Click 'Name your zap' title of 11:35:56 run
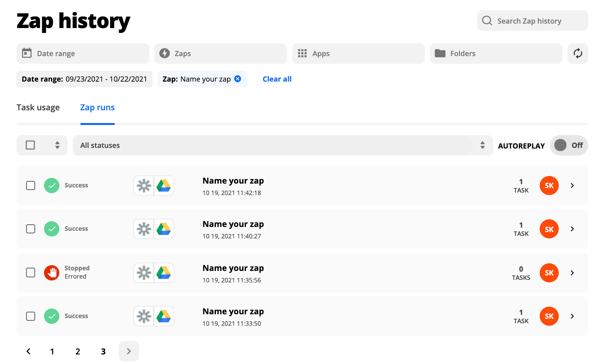 233,268
